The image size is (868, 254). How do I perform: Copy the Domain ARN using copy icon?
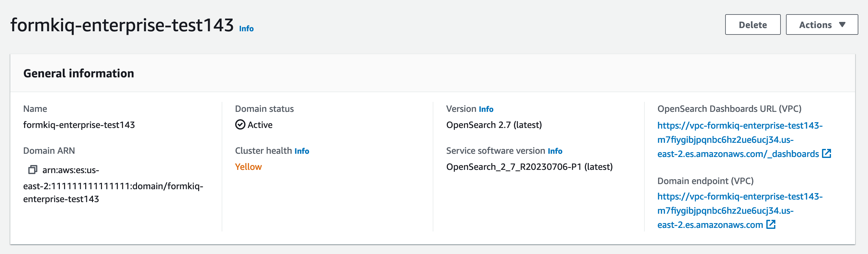click(x=33, y=170)
